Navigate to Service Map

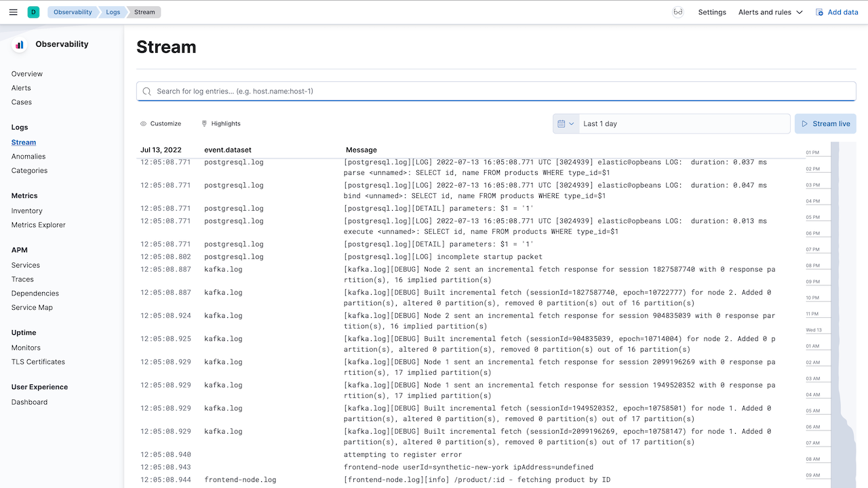coord(32,308)
